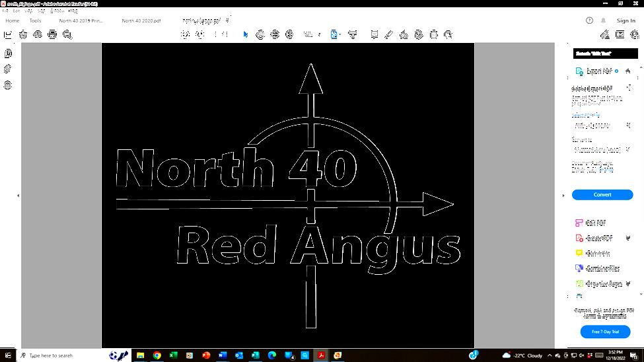The image size is (644, 362).
Task: Expand the Create PDF chevron
Action: pyautogui.click(x=628, y=238)
